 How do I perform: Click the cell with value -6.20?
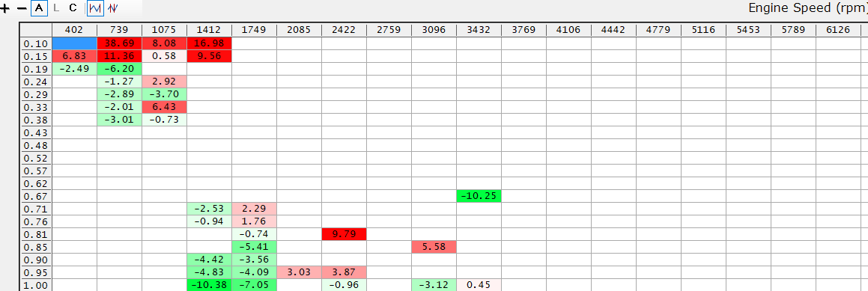pos(120,69)
